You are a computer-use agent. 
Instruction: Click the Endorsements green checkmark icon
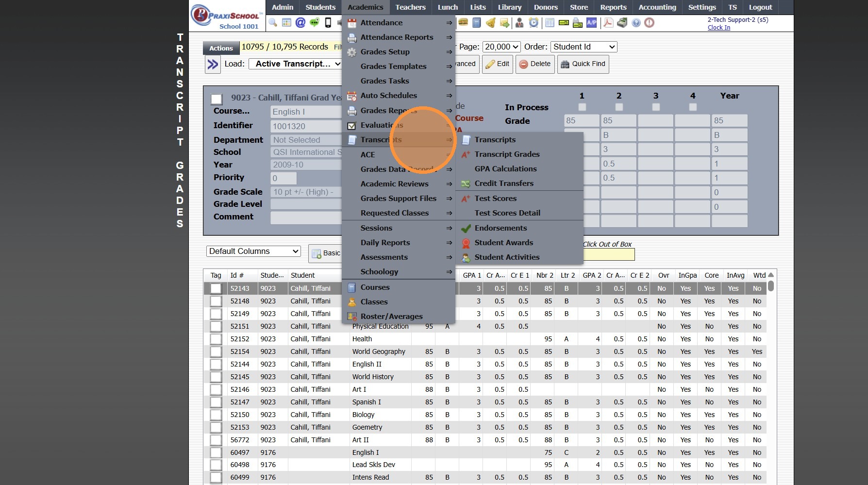[466, 228]
